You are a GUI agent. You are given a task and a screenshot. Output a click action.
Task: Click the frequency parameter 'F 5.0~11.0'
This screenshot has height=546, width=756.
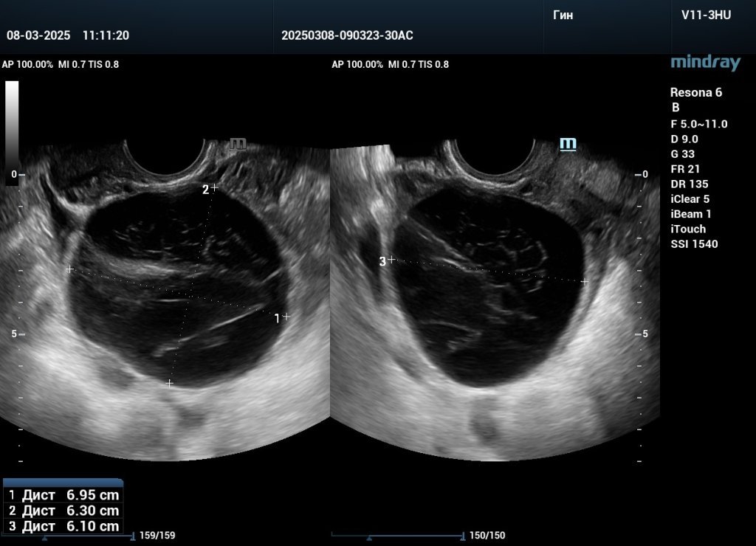coord(699,124)
